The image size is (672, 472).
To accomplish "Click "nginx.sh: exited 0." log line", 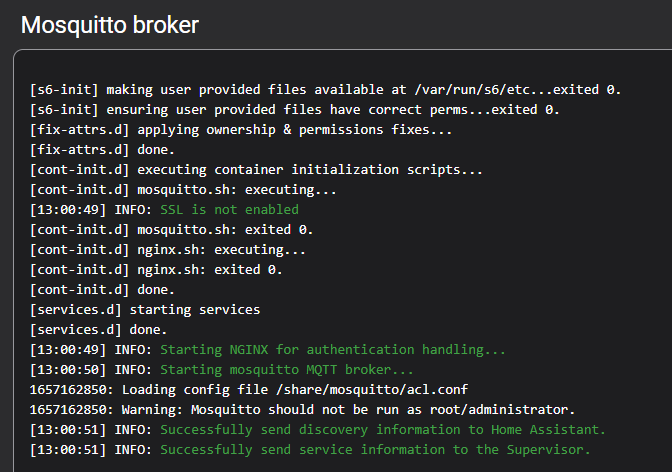I will [156, 270].
